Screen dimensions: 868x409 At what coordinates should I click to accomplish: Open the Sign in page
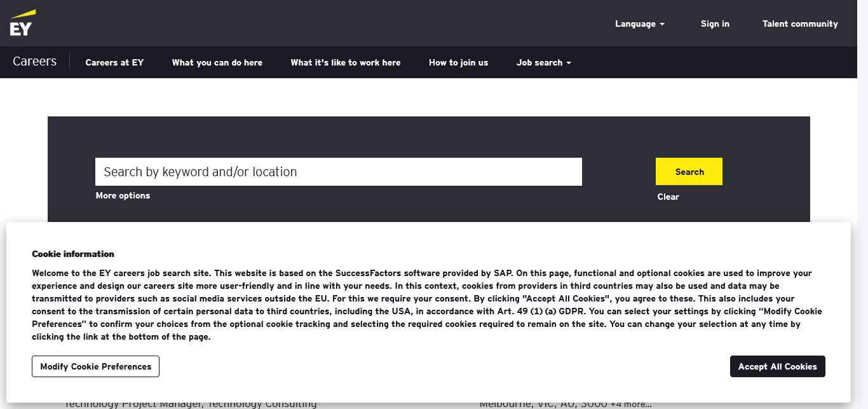pos(715,24)
